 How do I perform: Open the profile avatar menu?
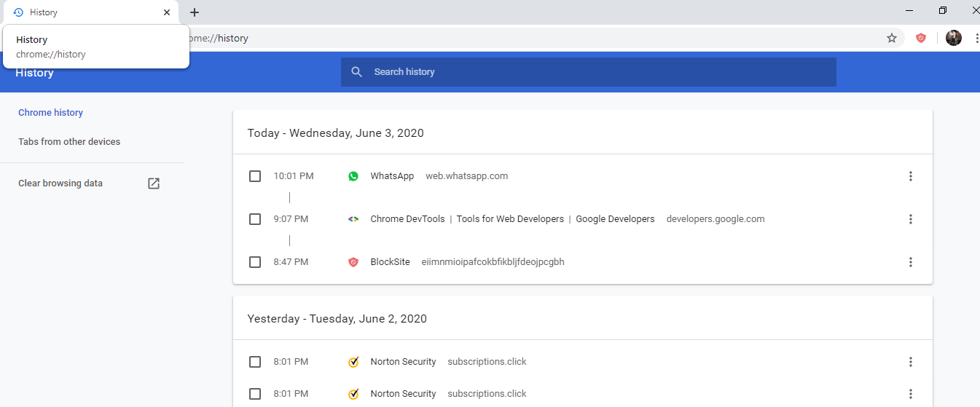pyautogui.click(x=954, y=38)
